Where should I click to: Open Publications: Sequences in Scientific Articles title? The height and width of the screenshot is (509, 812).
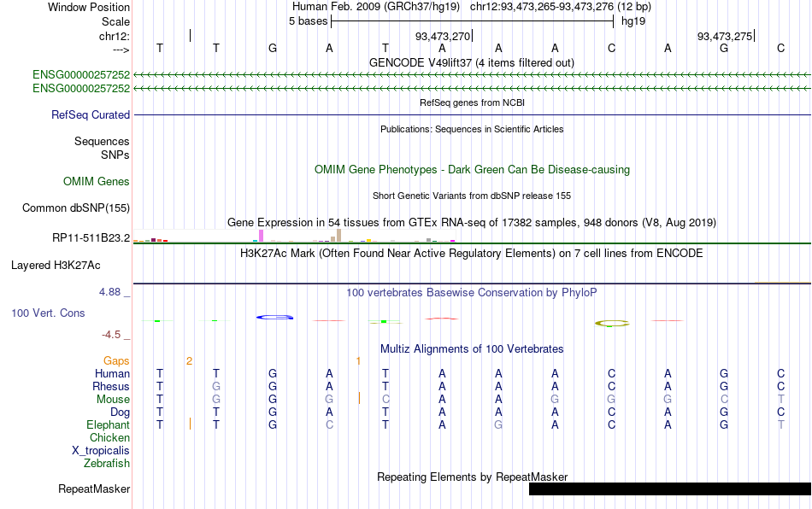point(472,129)
